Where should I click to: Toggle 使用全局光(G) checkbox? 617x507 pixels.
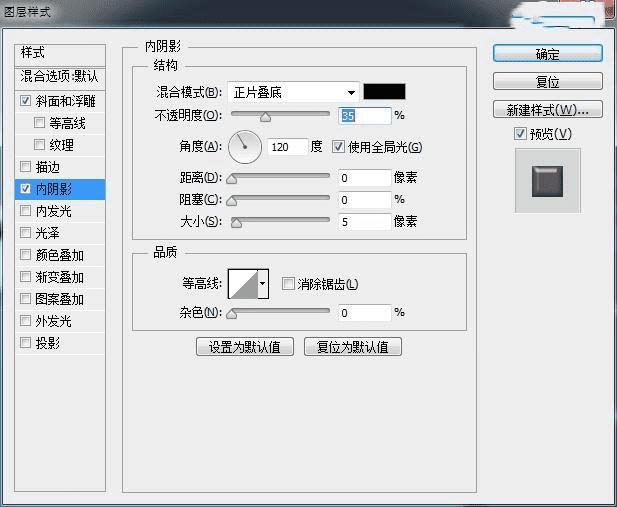pyautogui.click(x=338, y=147)
